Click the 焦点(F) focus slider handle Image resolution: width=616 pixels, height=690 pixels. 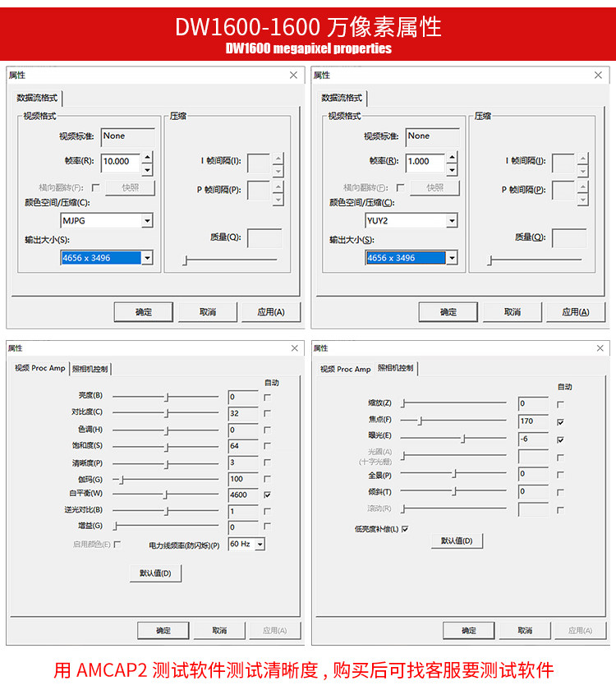click(x=421, y=421)
